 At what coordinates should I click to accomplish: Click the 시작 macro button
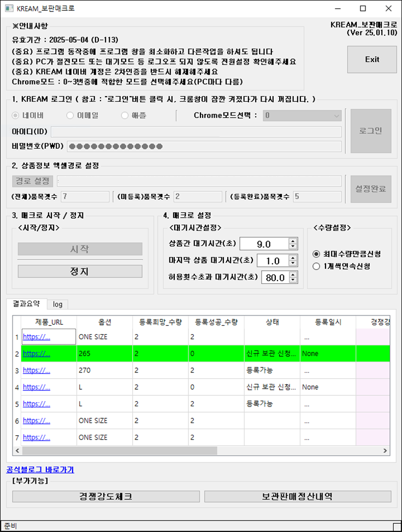pos(80,249)
